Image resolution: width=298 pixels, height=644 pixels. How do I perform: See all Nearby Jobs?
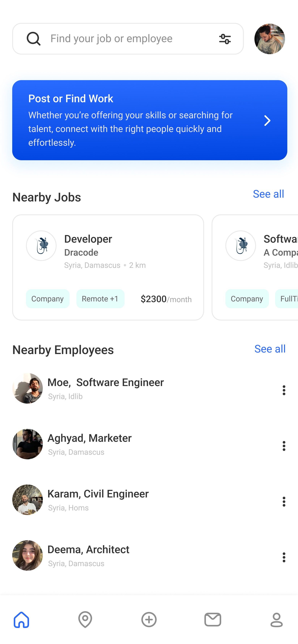pyautogui.click(x=268, y=194)
